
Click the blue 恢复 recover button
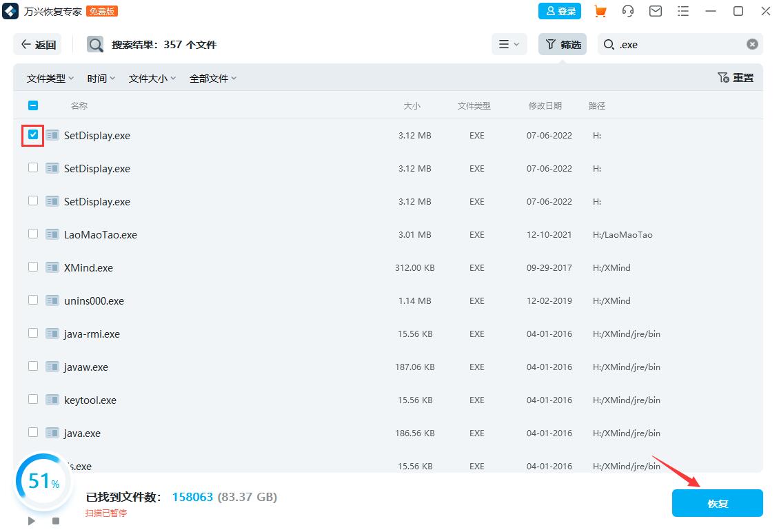717,503
